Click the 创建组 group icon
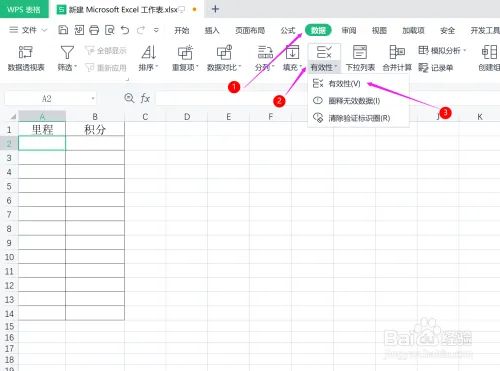This screenshot has height=371, width=500. pyautogui.click(x=489, y=52)
